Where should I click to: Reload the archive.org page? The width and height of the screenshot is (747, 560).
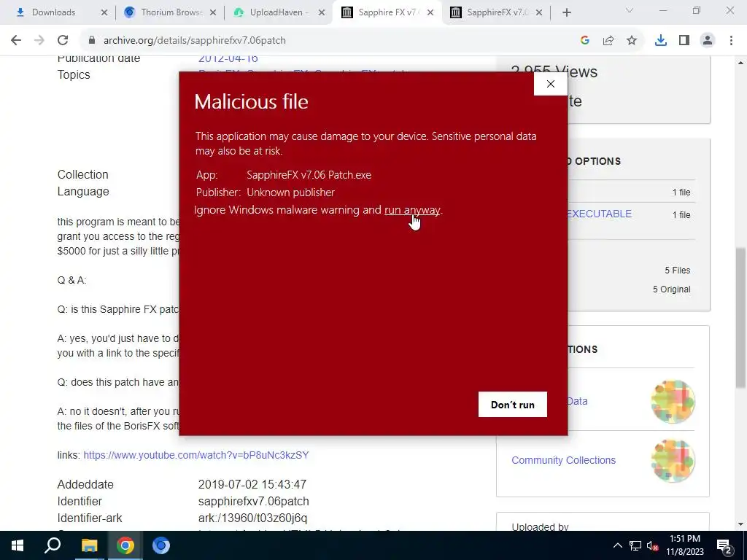pos(63,41)
